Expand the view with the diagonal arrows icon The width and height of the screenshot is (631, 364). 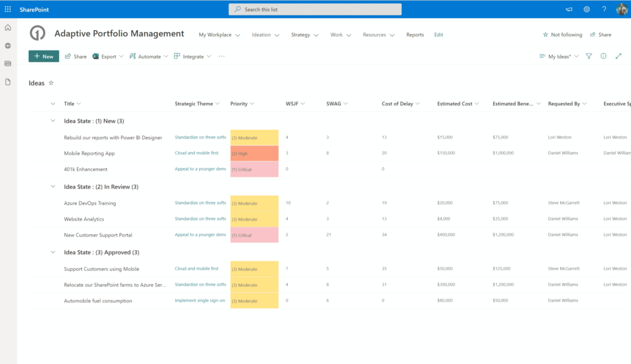click(618, 56)
